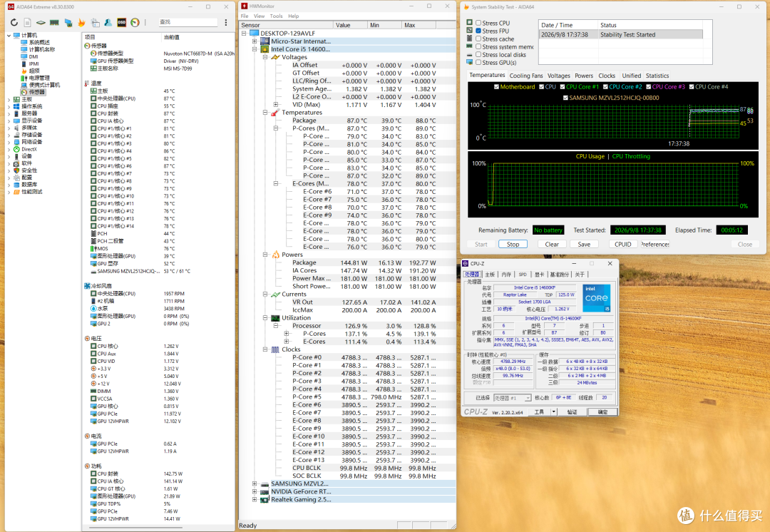
Task: Click the Clear button in Stability Test
Action: (552, 244)
